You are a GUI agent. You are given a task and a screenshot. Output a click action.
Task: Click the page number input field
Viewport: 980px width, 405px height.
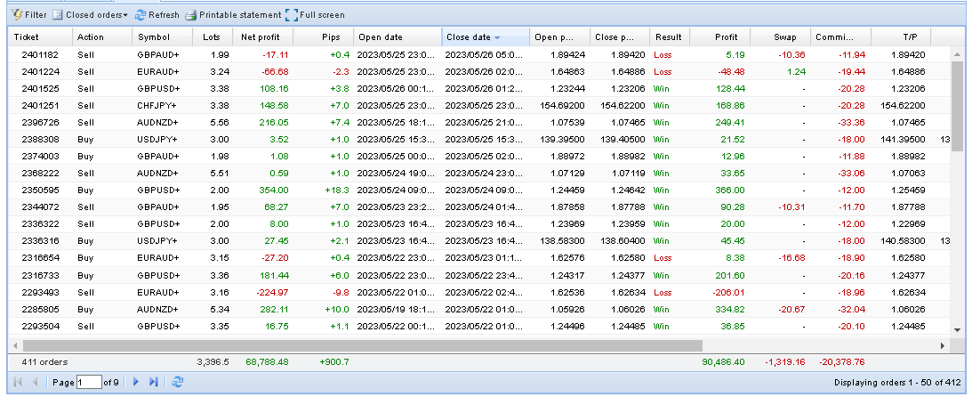point(89,382)
